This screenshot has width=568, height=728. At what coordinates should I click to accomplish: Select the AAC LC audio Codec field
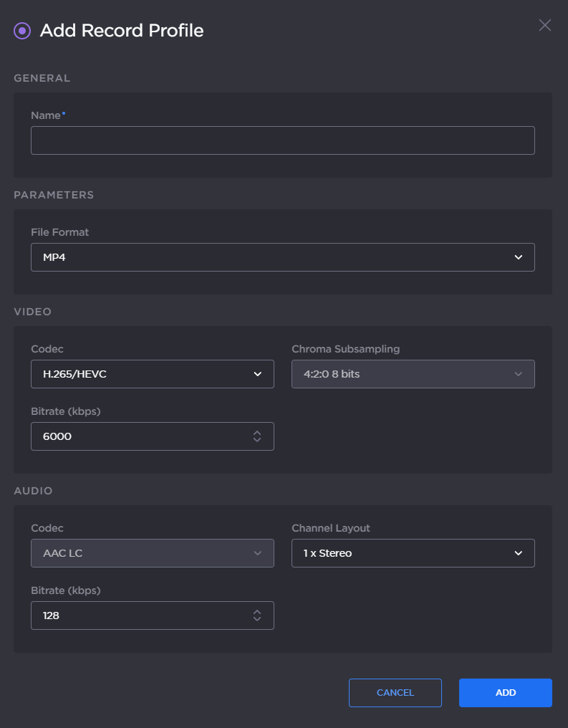(152, 552)
